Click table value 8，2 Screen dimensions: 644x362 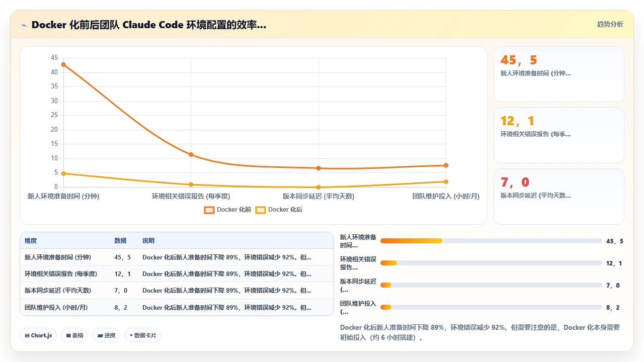point(121,307)
